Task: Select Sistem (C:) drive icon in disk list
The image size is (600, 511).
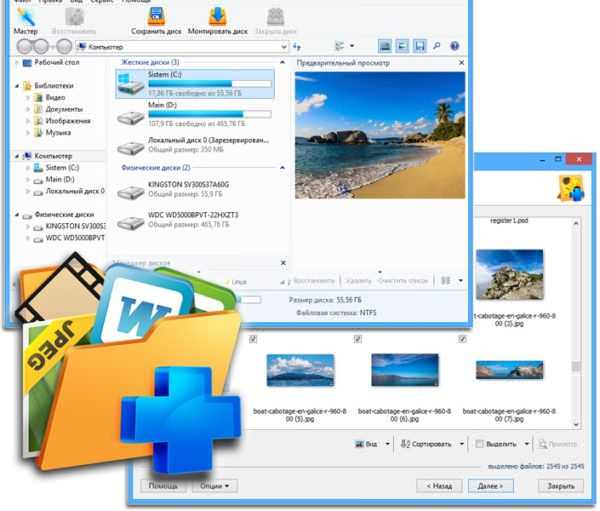Action: pos(130,84)
